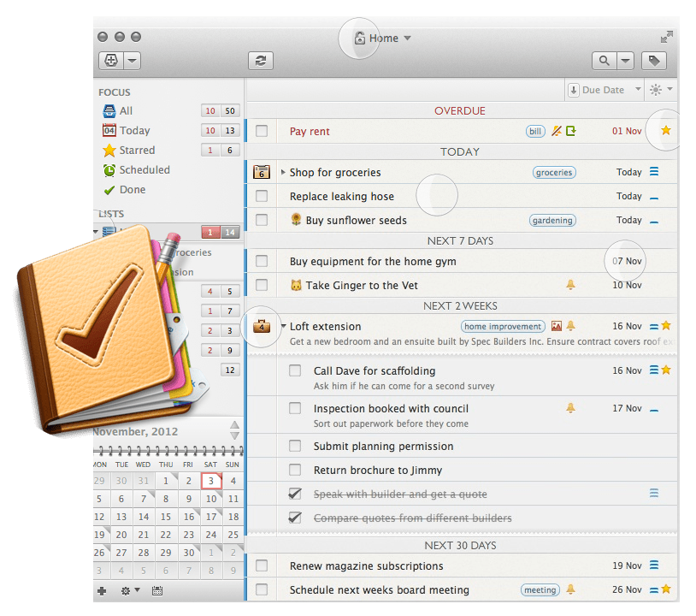Viewport: 696px width, 616px height.
Task: Click the groceries tag bubble
Action: click(553, 172)
